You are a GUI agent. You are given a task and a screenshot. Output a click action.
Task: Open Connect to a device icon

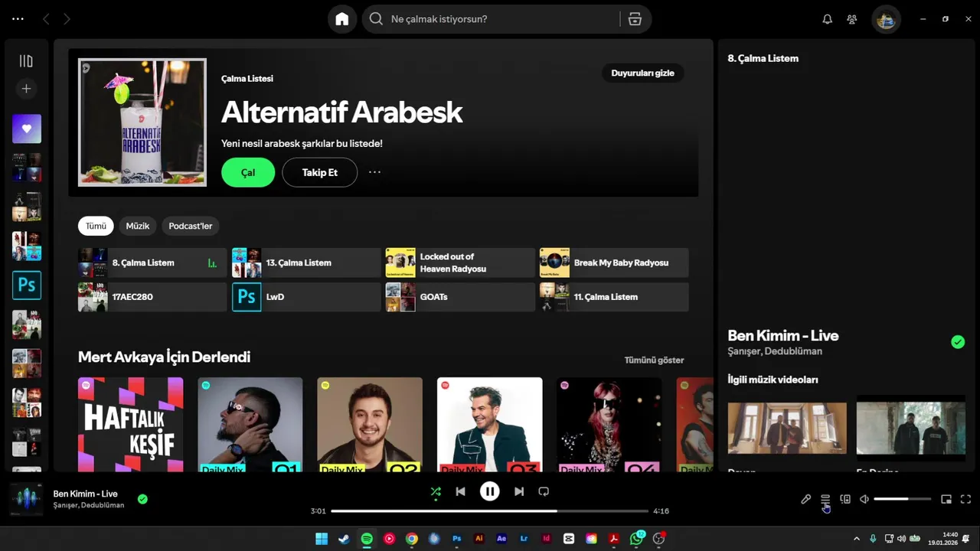tap(845, 499)
